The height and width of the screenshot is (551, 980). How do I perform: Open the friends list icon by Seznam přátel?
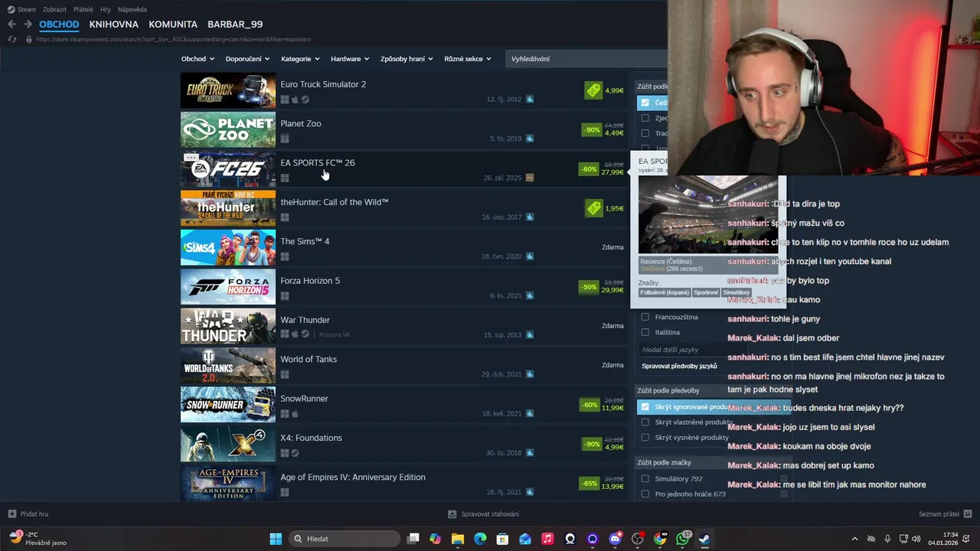click(x=968, y=514)
